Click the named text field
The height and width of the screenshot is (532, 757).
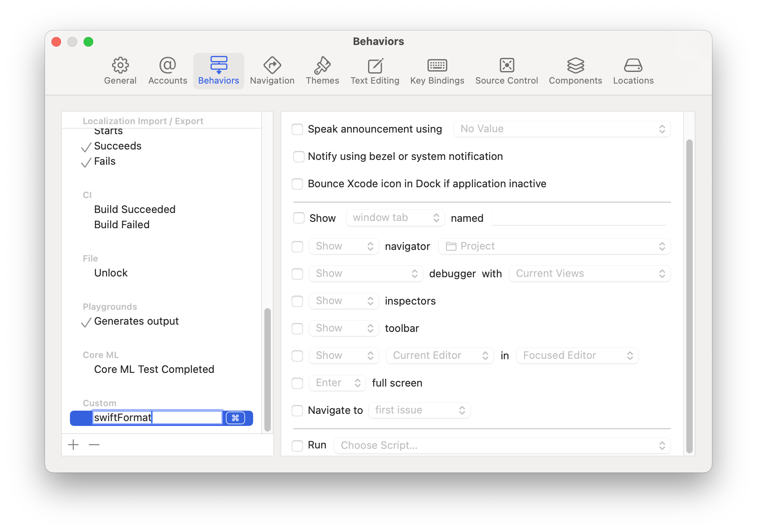(579, 218)
